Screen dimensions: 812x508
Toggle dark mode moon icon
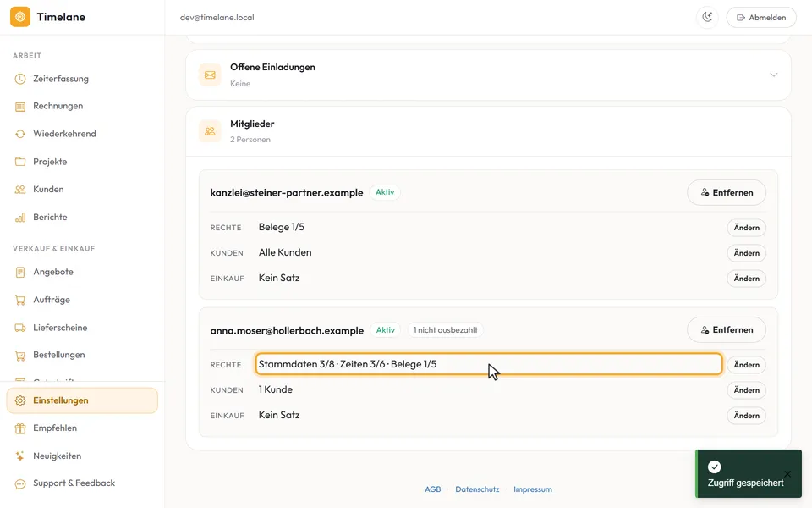(707, 17)
